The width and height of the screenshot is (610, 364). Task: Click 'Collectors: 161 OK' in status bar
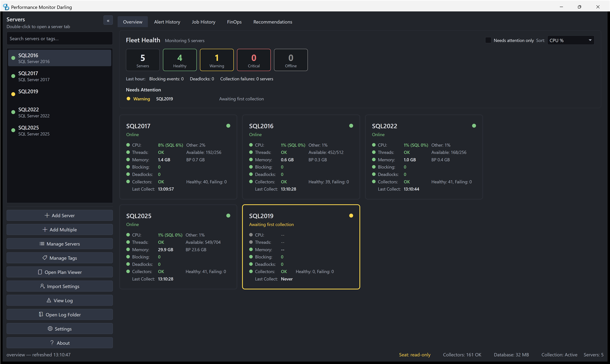[x=462, y=355]
